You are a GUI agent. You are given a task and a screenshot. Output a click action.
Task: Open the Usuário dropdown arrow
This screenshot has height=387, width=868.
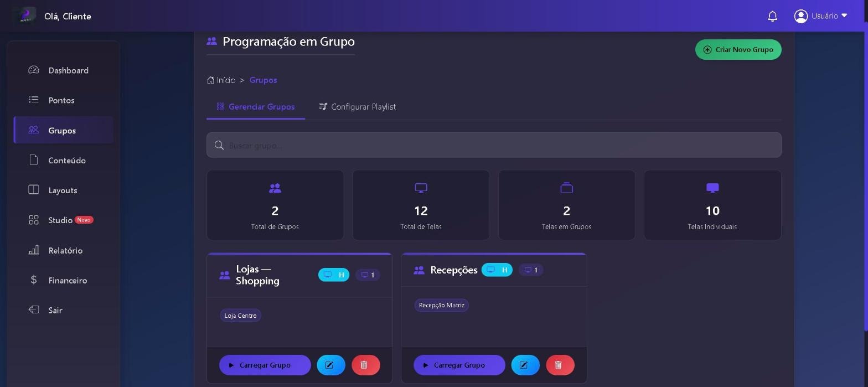pos(844,16)
